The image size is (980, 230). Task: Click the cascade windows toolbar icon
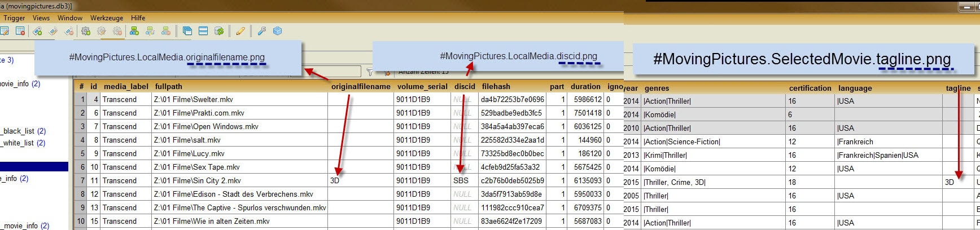click(187, 31)
